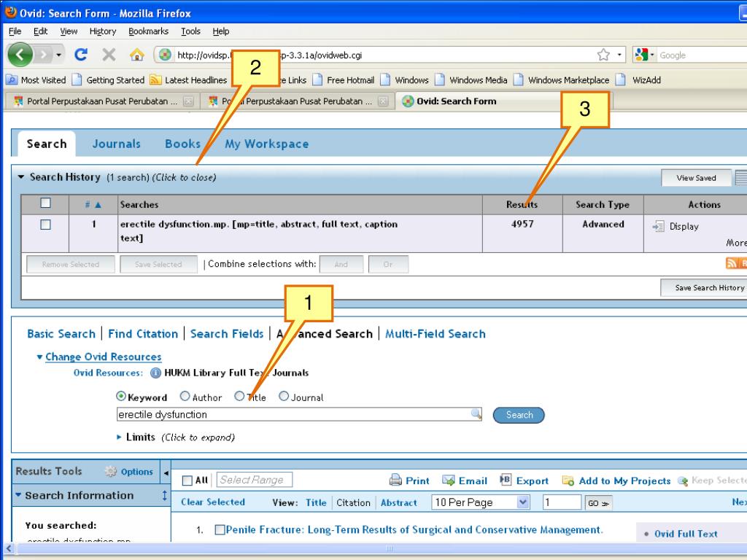Screen dimensions: 747x560
Task: Select the Keyword radio button
Action: click(121, 396)
